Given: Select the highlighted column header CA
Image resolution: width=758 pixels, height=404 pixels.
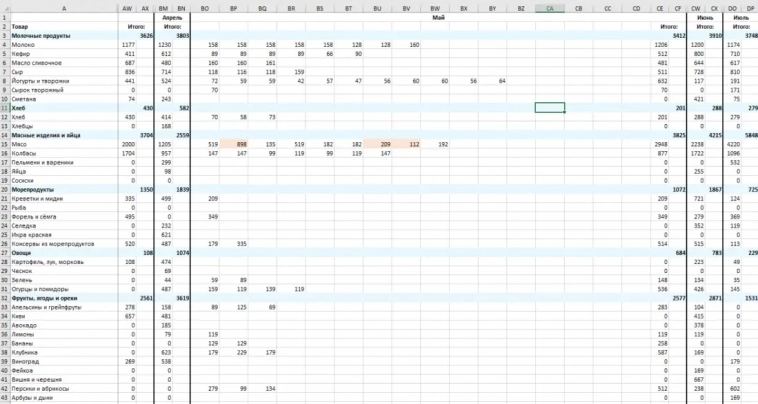Looking at the screenshot, I should (x=550, y=9).
